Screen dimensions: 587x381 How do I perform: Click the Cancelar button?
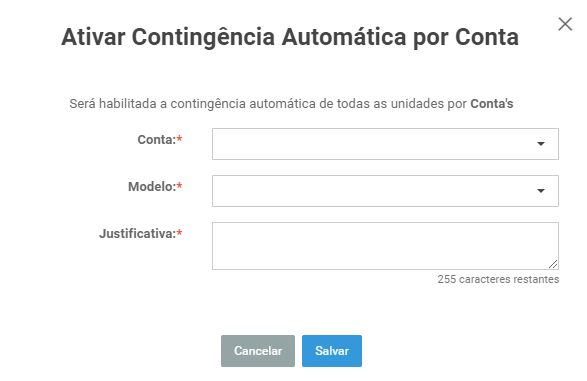tap(258, 351)
